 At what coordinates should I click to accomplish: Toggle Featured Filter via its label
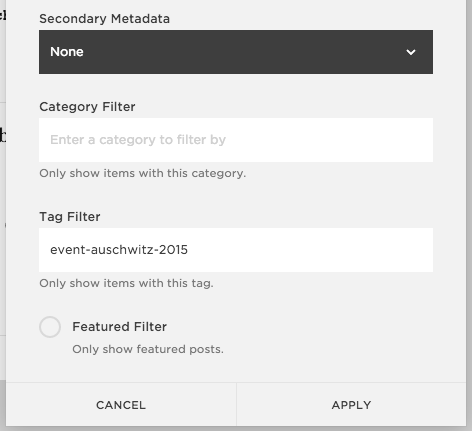pos(119,327)
